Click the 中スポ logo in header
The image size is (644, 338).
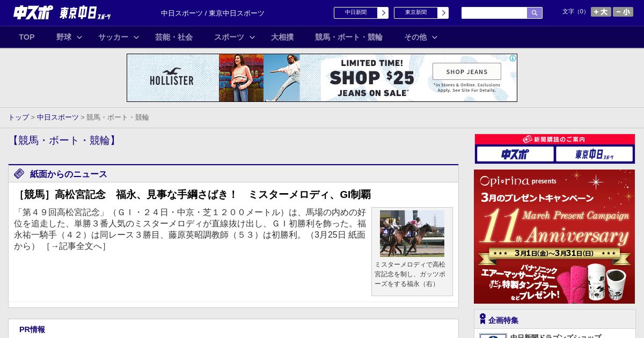tap(33, 12)
